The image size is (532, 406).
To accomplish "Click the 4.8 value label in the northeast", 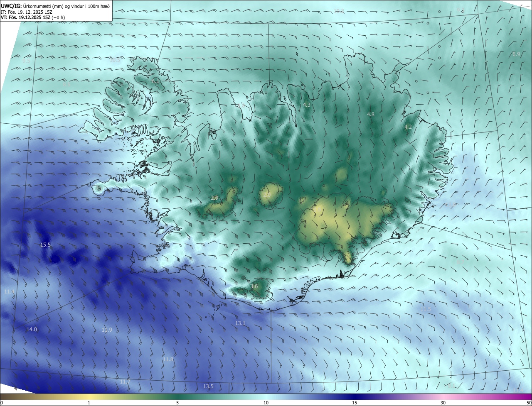I will point(371,114).
